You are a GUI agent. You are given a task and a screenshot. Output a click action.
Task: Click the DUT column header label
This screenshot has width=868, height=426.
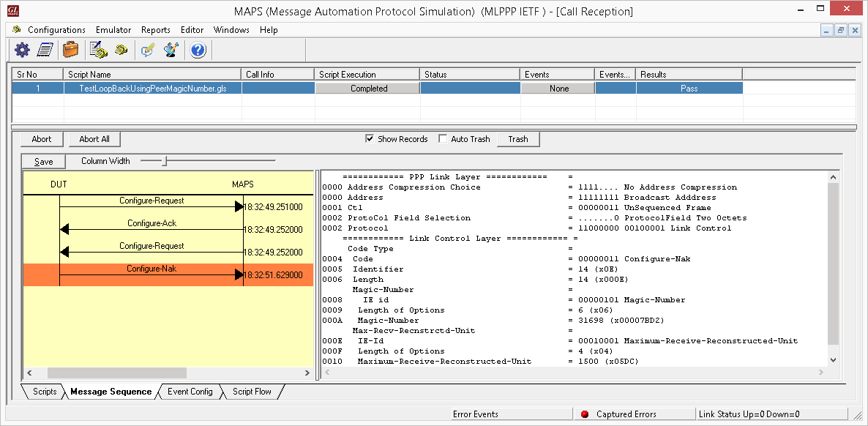tap(59, 184)
